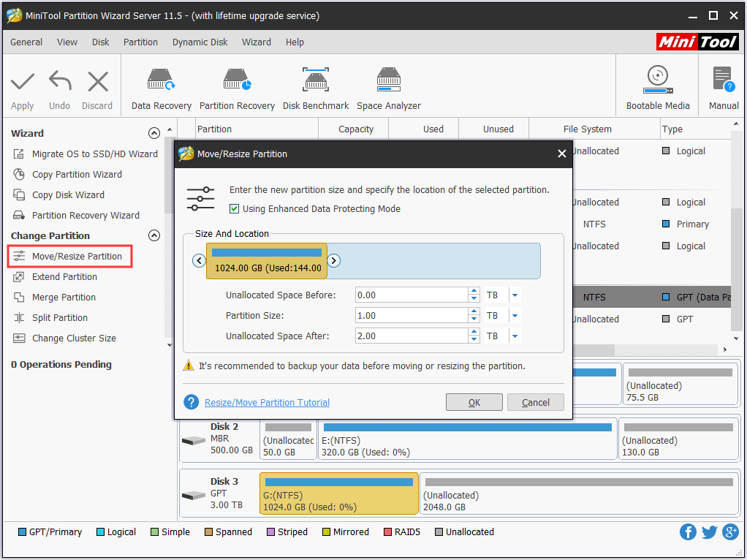Click the Used column header
This screenshot has width=747, height=560.
(433, 129)
